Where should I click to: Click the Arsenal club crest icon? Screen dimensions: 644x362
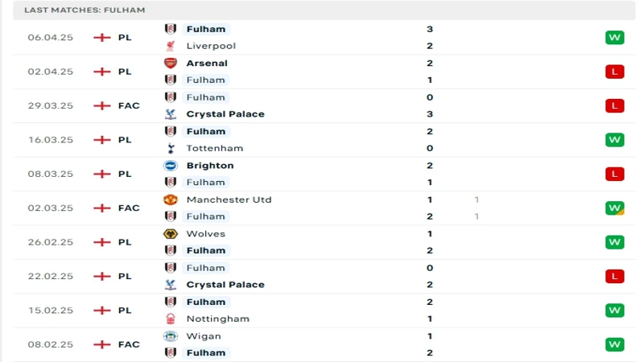click(x=171, y=64)
